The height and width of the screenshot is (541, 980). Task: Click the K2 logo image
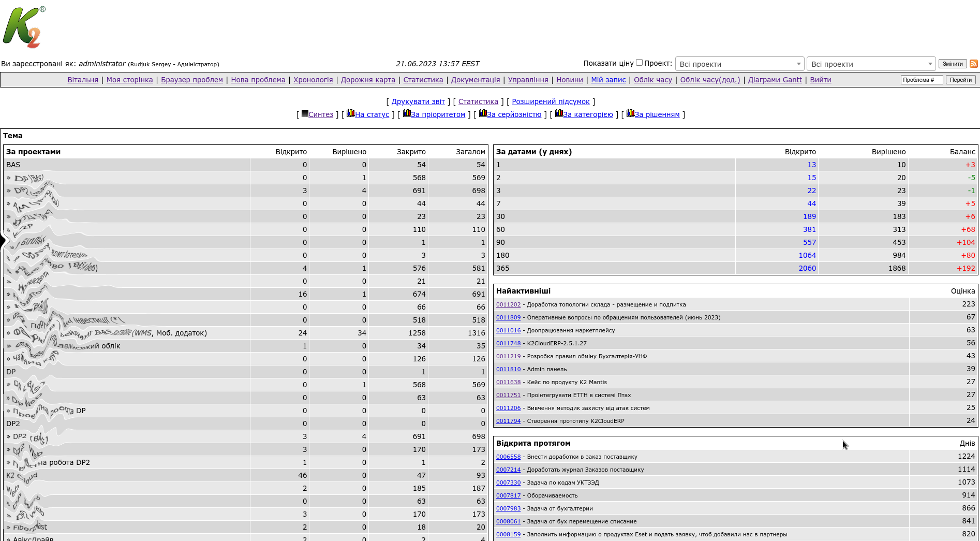(24, 27)
